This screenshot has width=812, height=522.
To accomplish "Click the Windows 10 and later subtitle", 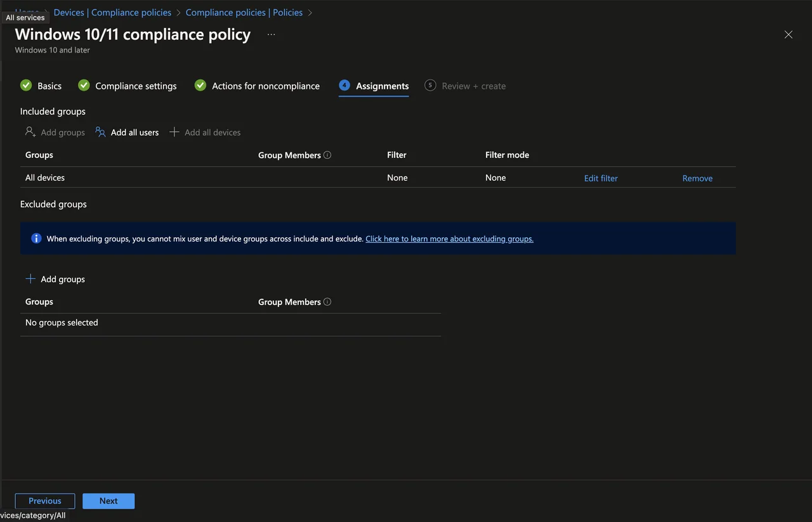I will 53,50.
